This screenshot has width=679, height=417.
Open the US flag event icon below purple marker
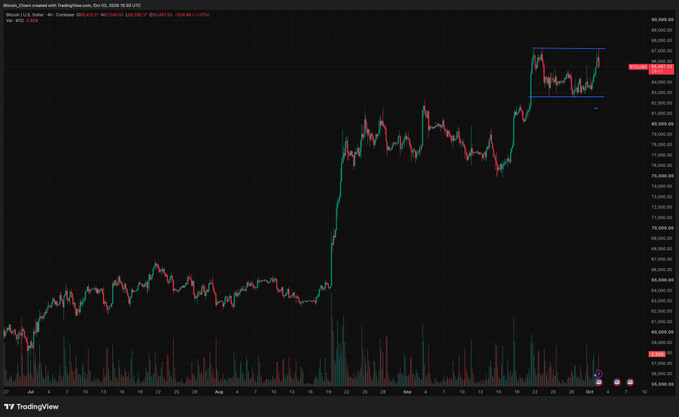pos(599,382)
